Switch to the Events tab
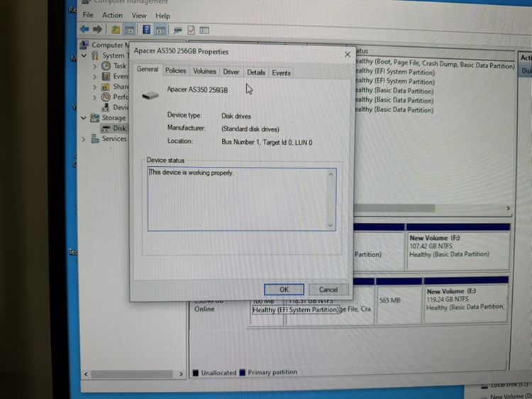The width and height of the screenshot is (532, 399). [x=281, y=72]
